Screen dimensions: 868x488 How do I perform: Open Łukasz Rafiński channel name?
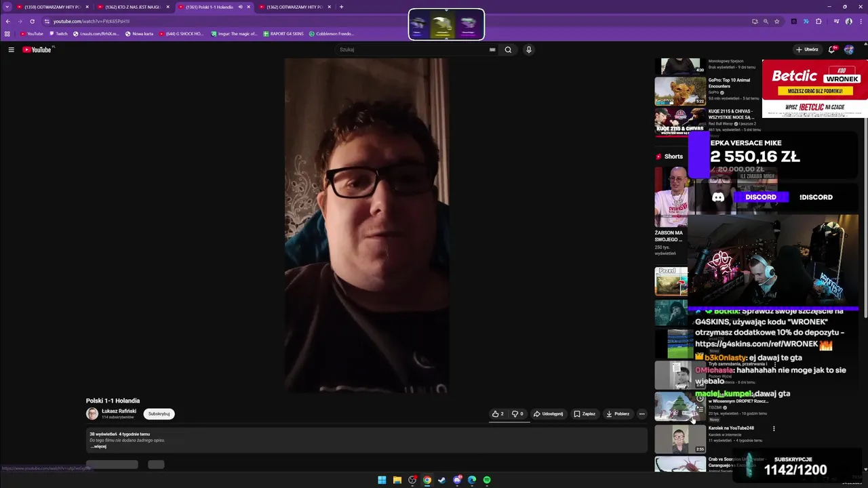(119, 411)
